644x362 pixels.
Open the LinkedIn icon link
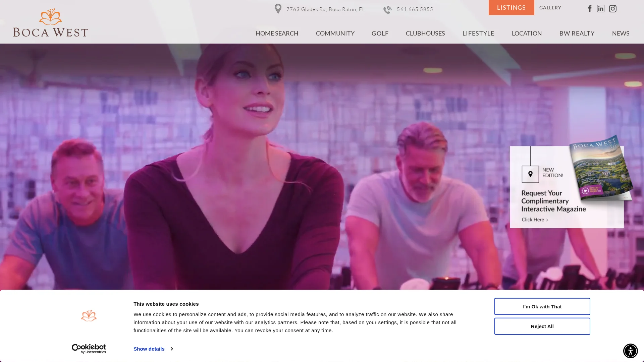click(x=601, y=9)
